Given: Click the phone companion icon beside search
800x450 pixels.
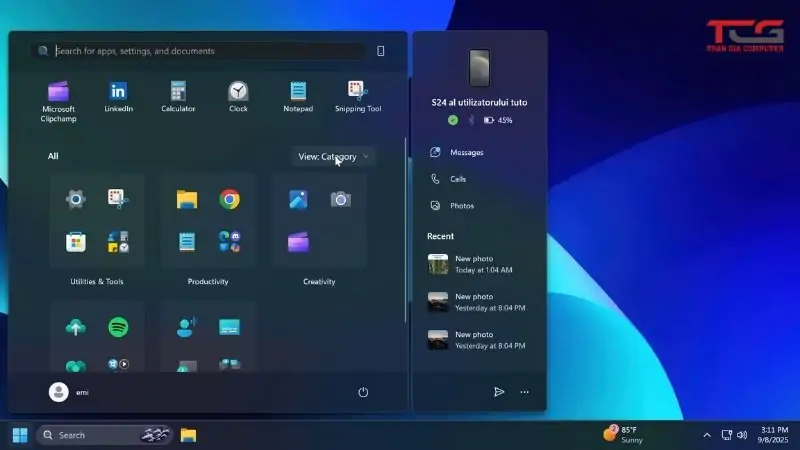Looking at the screenshot, I should [381, 51].
